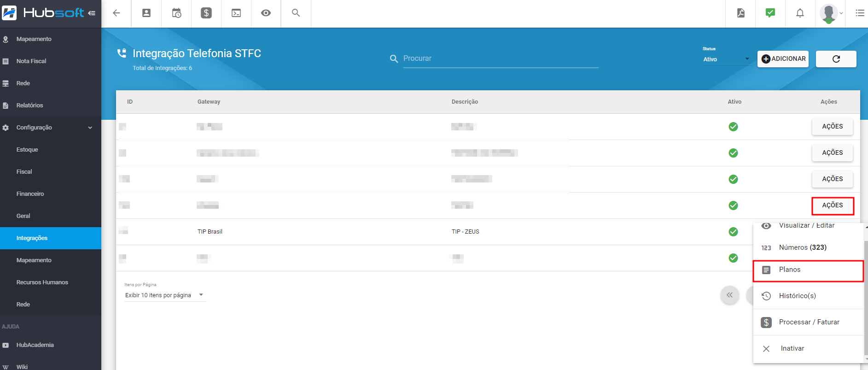Open the Status Ativo dropdown
The height and width of the screenshot is (370, 868).
point(727,59)
